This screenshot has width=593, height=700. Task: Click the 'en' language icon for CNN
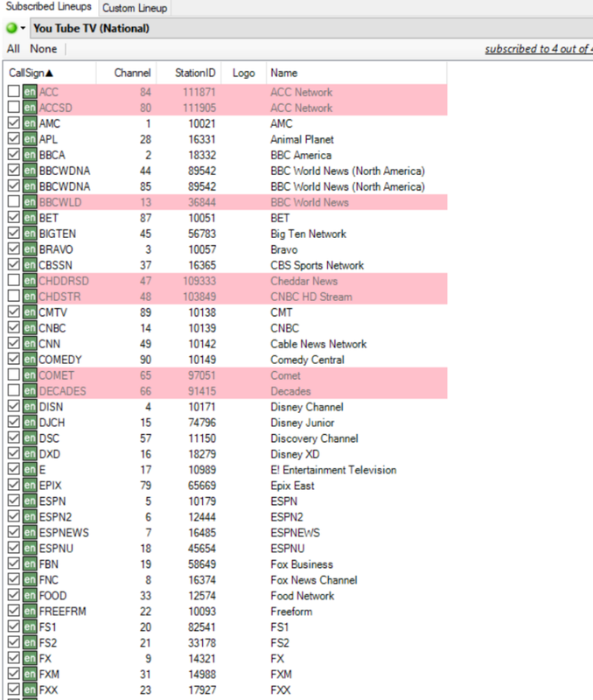30,344
